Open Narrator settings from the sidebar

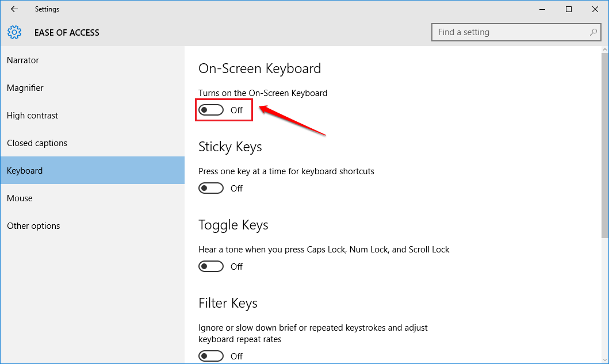tap(23, 60)
